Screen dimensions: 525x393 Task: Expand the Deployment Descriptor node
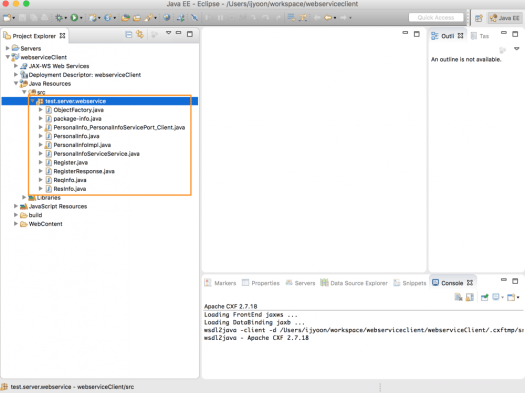16,74
